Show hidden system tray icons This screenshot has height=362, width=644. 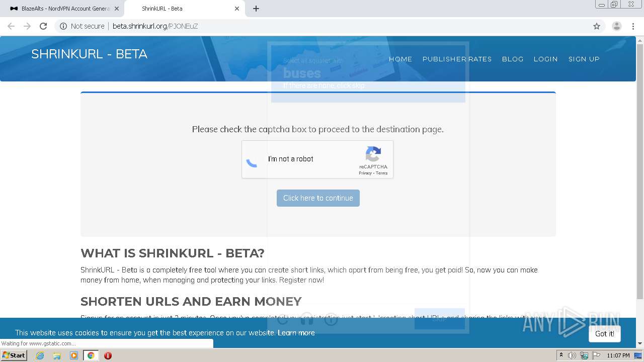click(561, 355)
